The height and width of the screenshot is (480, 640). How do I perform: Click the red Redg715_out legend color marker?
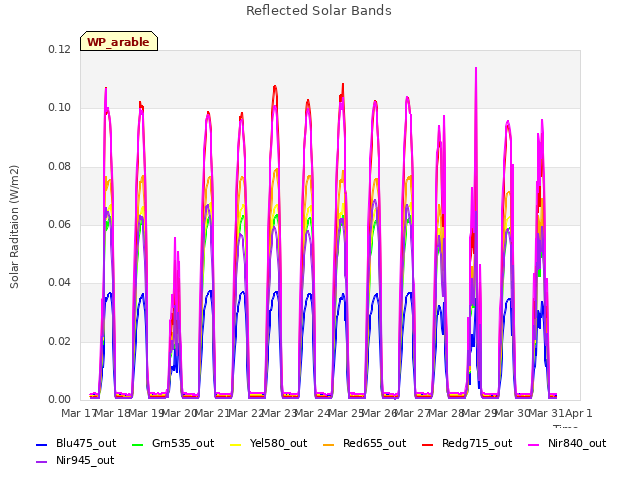(x=427, y=444)
